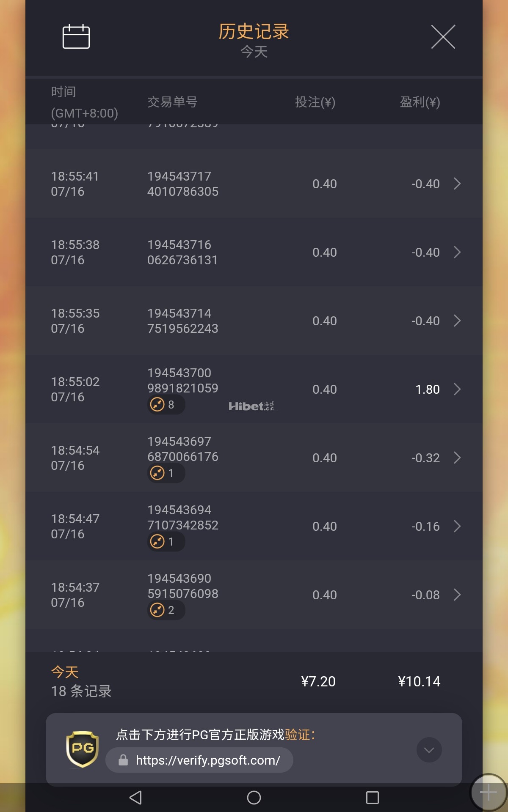Tap the free-spin icon on 18:54:54 record

157,473
